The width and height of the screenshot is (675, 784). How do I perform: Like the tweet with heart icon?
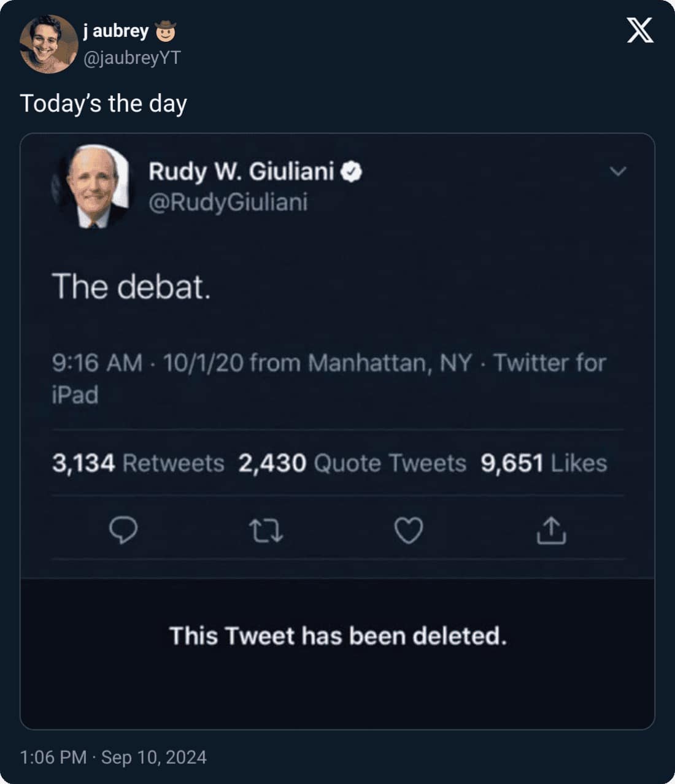[409, 531]
